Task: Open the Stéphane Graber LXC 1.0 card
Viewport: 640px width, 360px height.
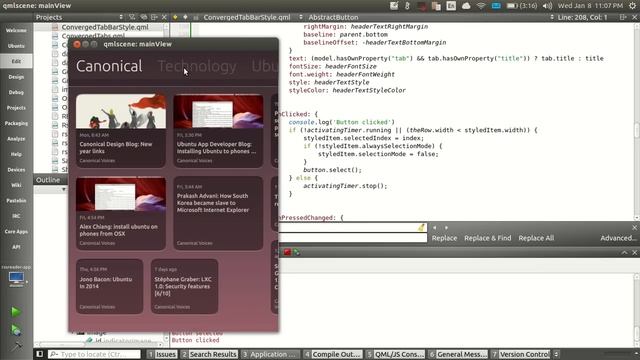Action: pyautogui.click(x=184, y=286)
